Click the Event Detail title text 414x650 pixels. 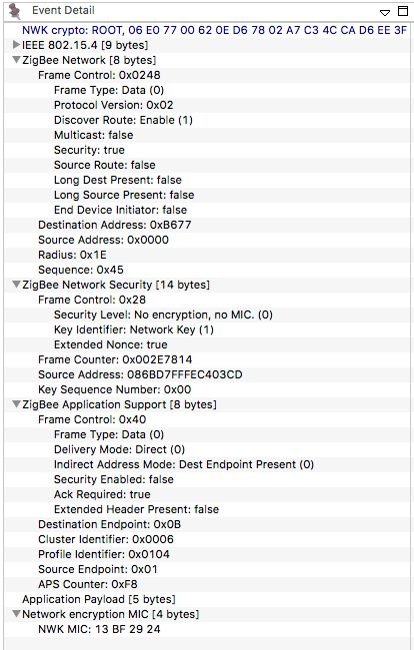point(63,10)
